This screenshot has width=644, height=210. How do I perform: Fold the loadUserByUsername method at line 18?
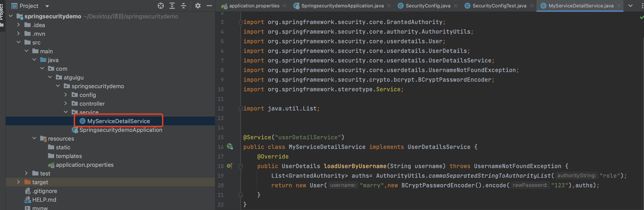(241, 166)
